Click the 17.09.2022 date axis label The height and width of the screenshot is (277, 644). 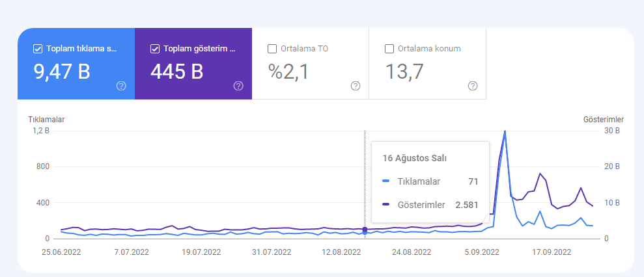tap(551, 252)
